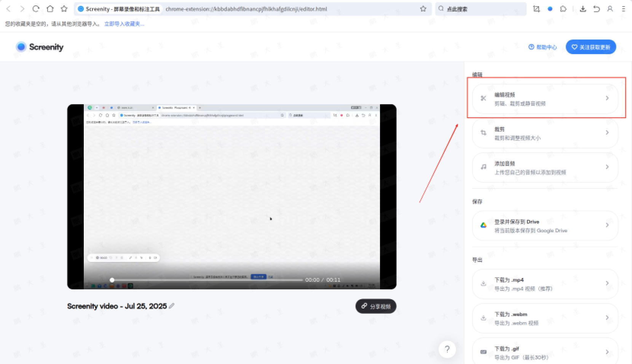Click the screenshot capture icon in the browser toolbar
Screen dimensions: 632x364
pos(536,8)
